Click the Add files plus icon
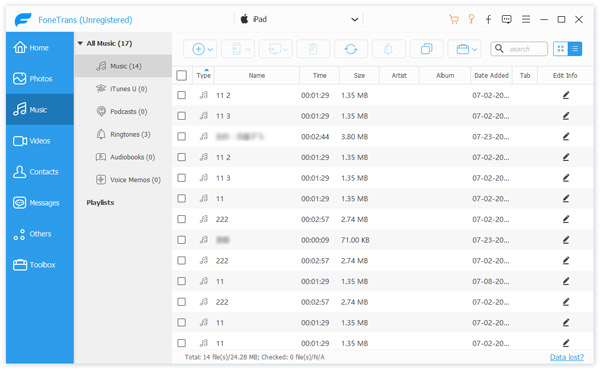 (198, 49)
